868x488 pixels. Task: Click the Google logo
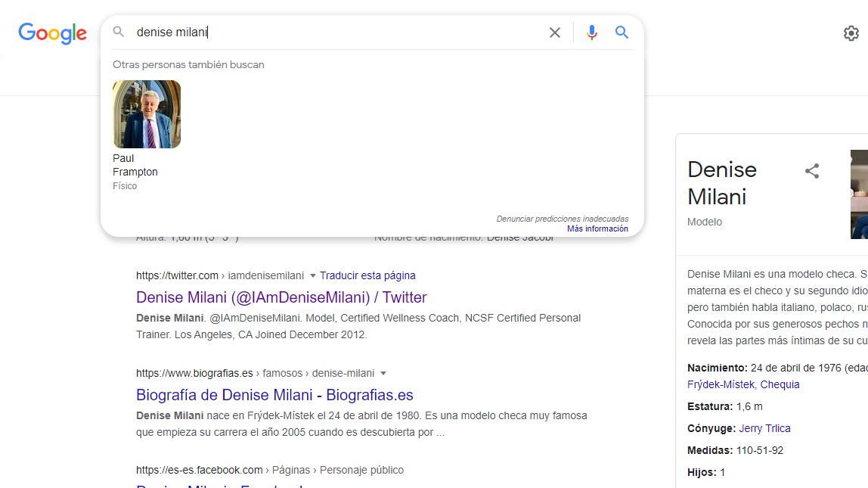pos(53,33)
